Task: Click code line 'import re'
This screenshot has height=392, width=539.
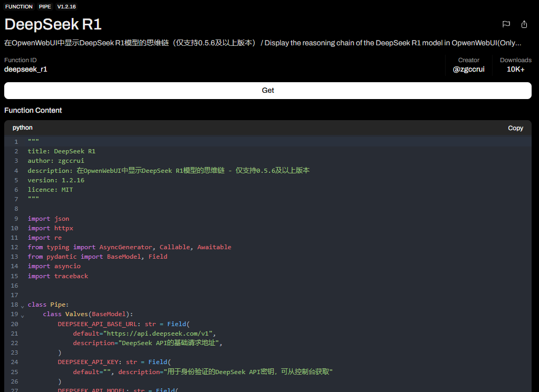Action: (45, 238)
